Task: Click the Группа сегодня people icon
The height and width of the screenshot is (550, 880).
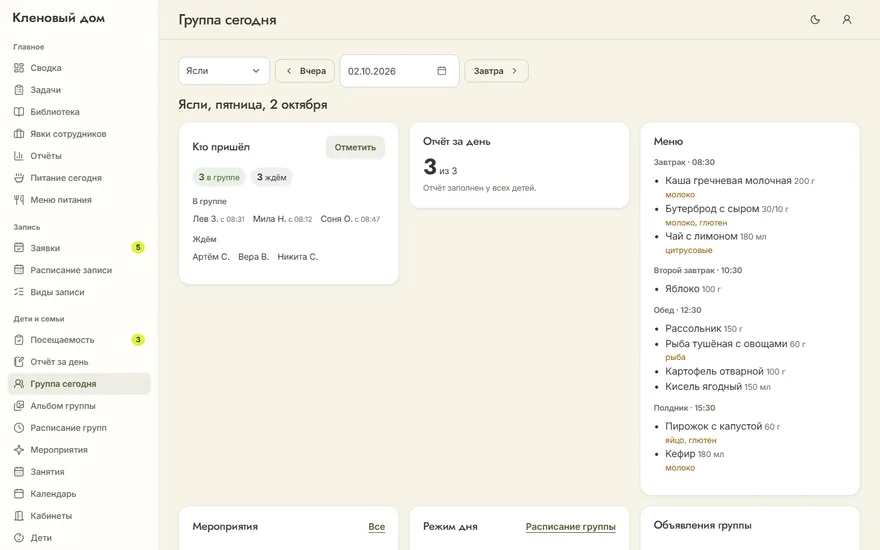Action: (x=19, y=383)
